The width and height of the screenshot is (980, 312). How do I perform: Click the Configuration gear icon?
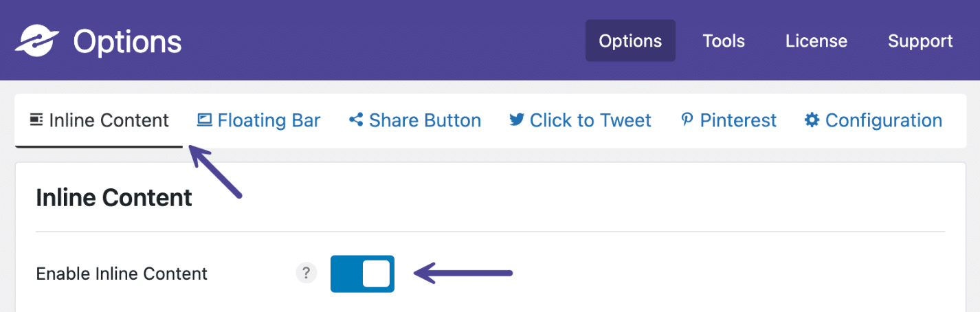point(812,120)
